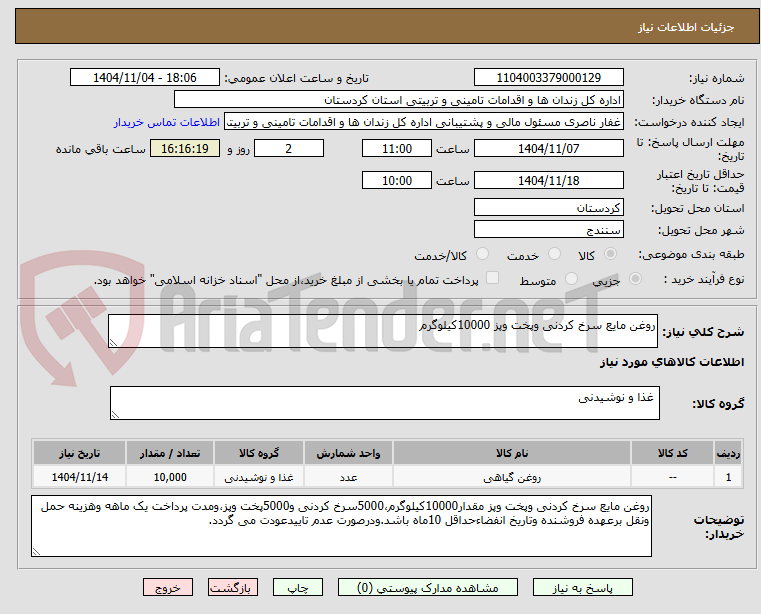Click the عدد unit cell
The width and height of the screenshot is (761, 614).
point(348,477)
